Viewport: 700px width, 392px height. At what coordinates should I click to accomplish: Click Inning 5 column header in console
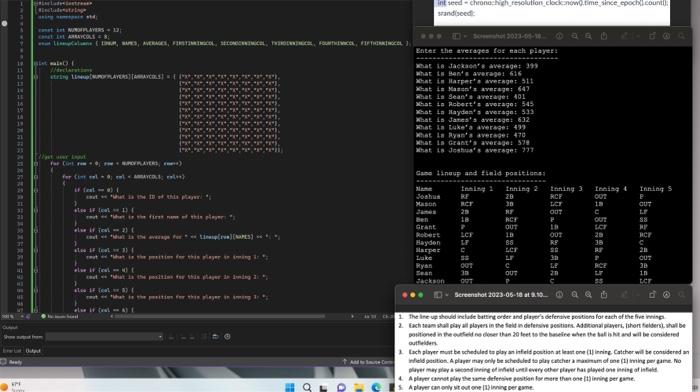tap(655, 189)
